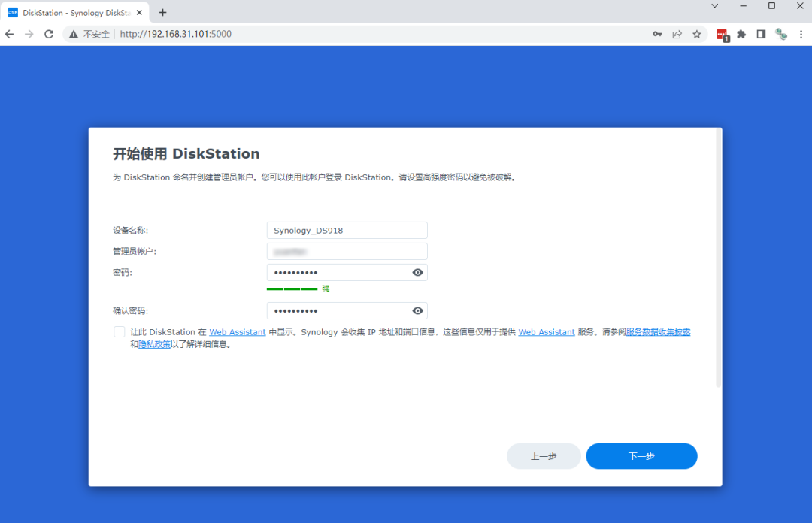Click the 设备名称 input field
Image resolution: width=812 pixels, height=523 pixels.
tap(347, 231)
